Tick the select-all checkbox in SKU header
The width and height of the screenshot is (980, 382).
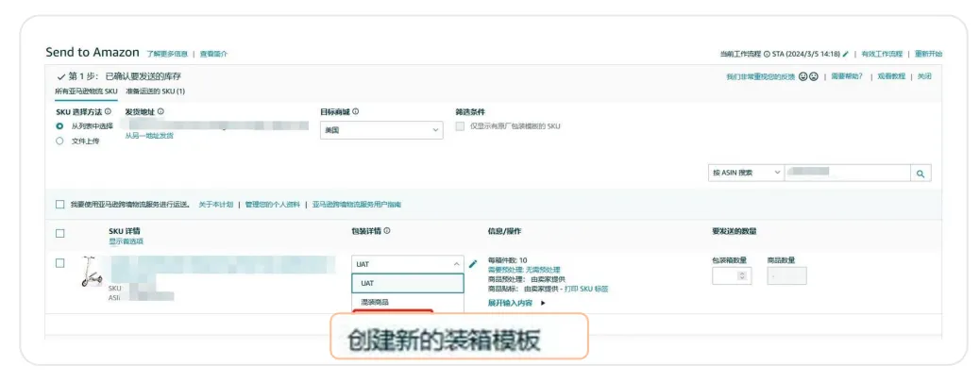[x=60, y=234]
